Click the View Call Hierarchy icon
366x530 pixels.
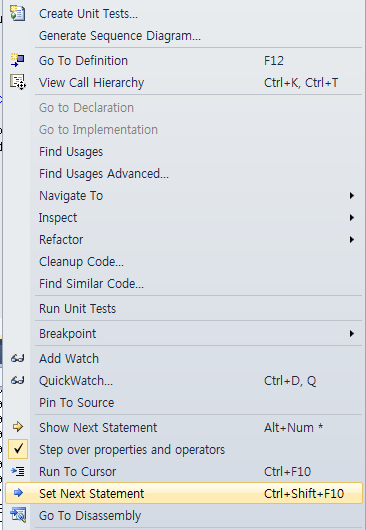click(18, 82)
